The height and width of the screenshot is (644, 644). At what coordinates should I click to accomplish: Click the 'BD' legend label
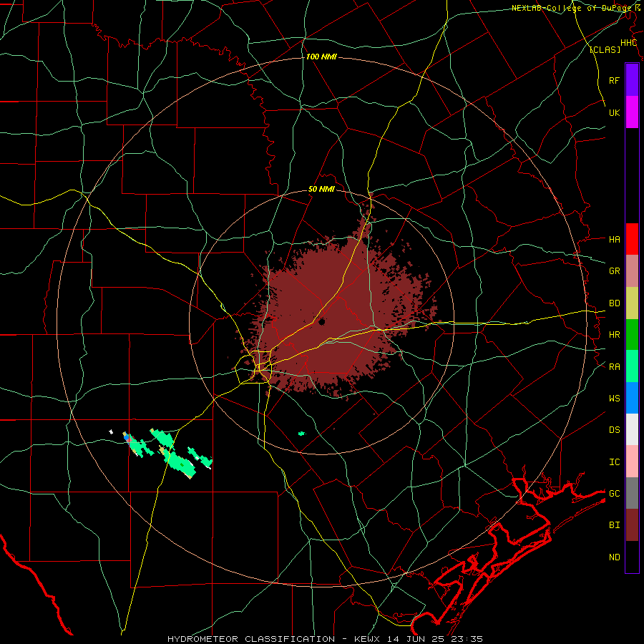(614, 303)
